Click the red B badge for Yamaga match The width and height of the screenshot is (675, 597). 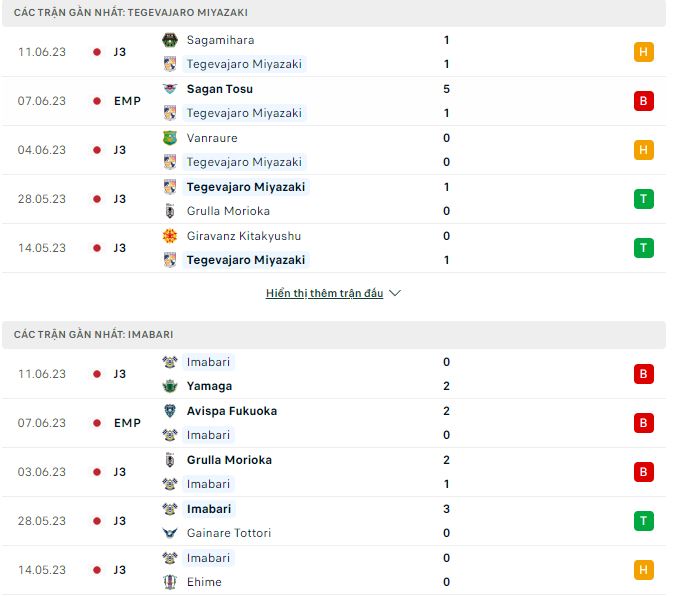[x=643, y=374]
